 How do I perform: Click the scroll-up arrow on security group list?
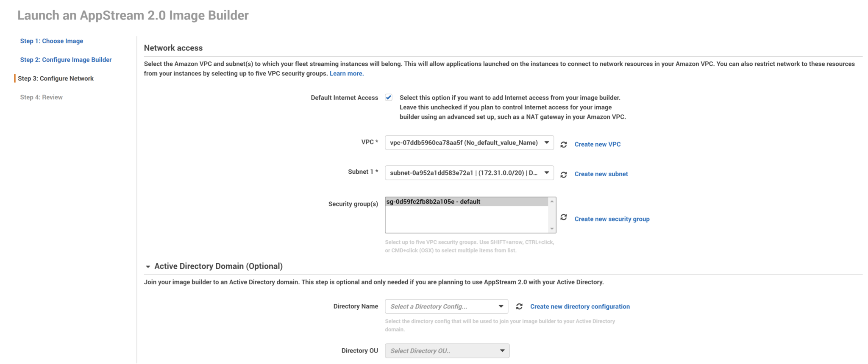click(x=552, y=201)
